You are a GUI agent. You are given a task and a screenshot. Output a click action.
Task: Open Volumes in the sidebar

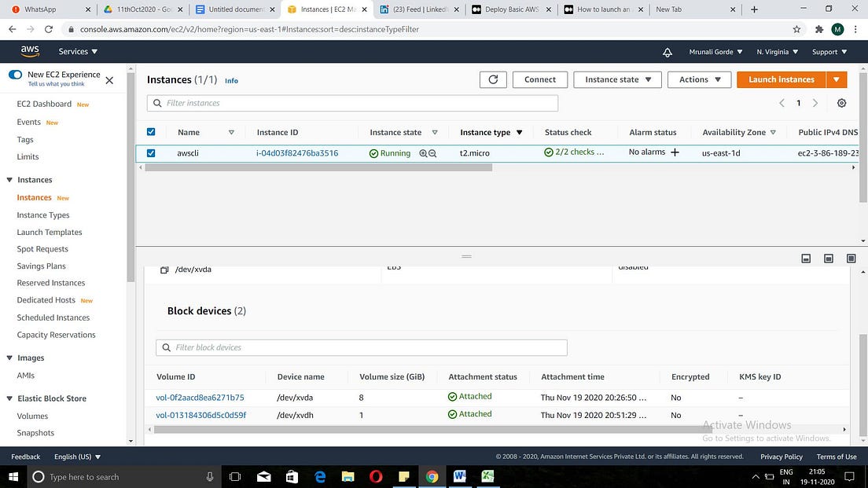click(32, 416)
